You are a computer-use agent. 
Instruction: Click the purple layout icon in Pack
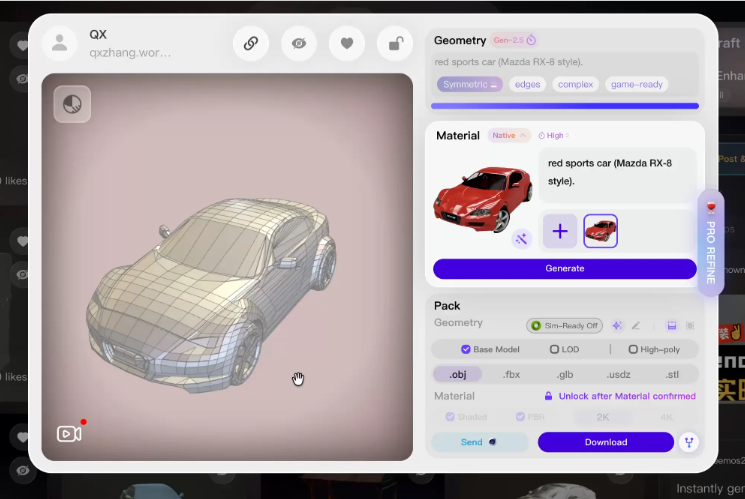[672, 326]
